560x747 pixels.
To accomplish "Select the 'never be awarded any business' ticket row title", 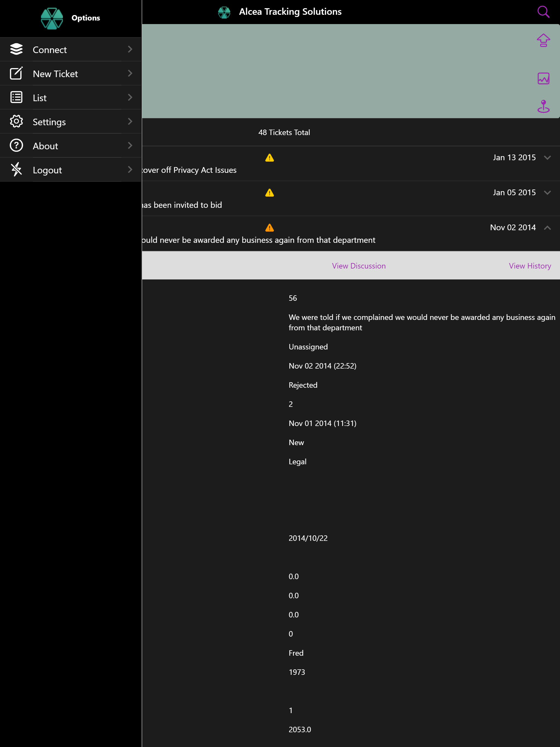I will point(259,240).
